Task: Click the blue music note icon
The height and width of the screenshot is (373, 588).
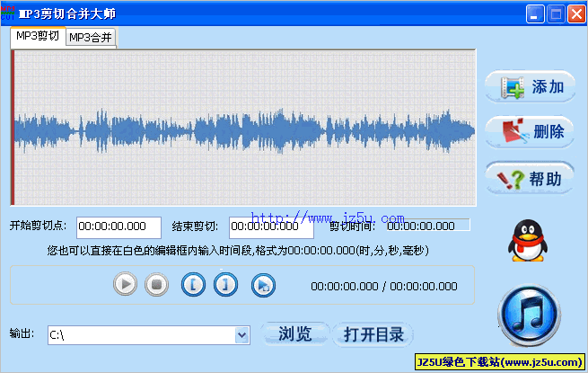Action: (x=529, y=315)
